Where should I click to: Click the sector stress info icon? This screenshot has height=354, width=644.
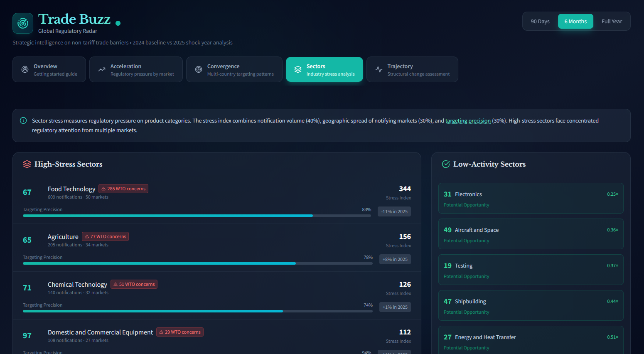23,120
